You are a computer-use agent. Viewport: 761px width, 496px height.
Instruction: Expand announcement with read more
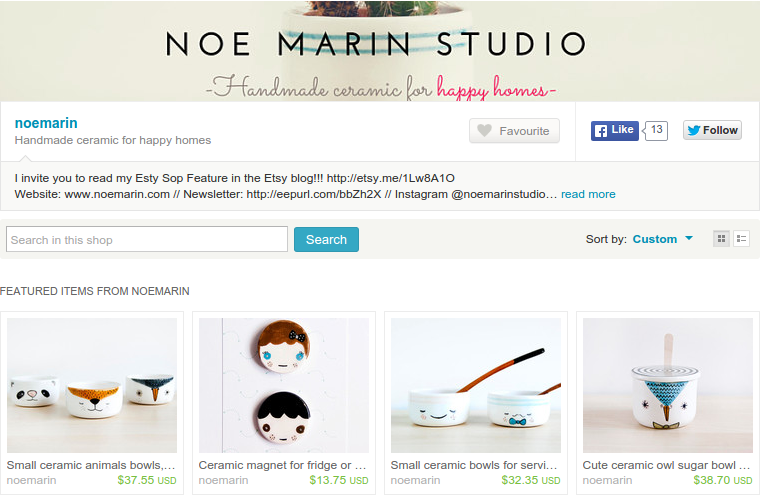(x=588, y=194)
